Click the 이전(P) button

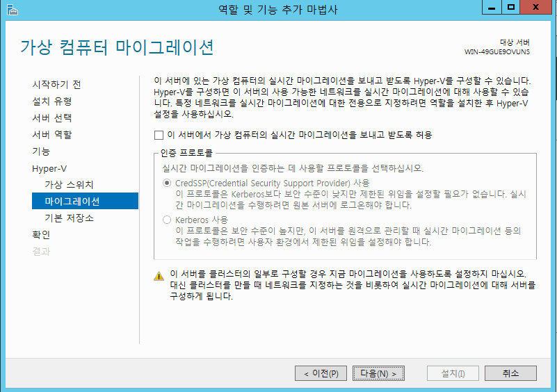[321, 373]
